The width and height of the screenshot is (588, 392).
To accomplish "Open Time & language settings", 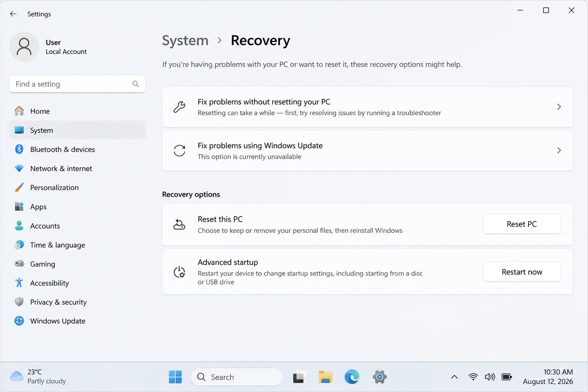I will click(x=77, y=245).
